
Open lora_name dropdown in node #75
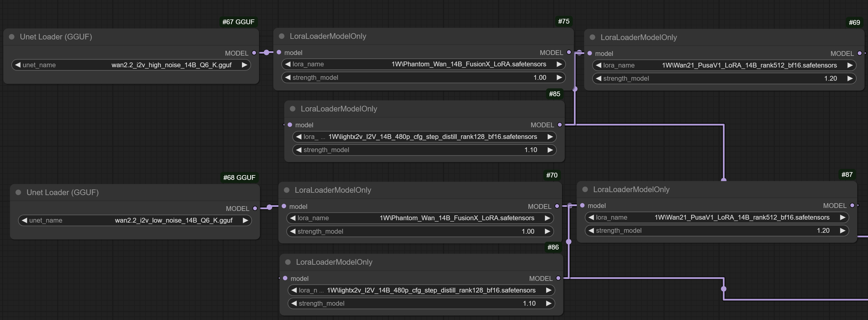pyautogui.click(x=424, y=64)
